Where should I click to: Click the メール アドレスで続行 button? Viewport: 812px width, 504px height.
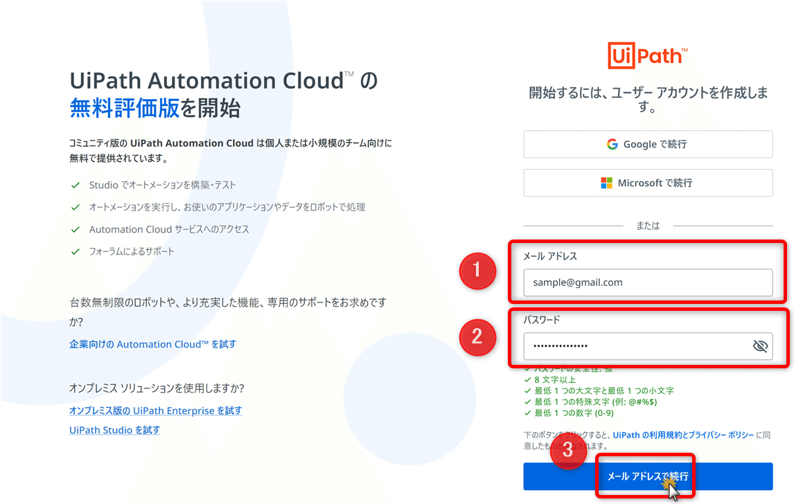[x=648, y=476]
